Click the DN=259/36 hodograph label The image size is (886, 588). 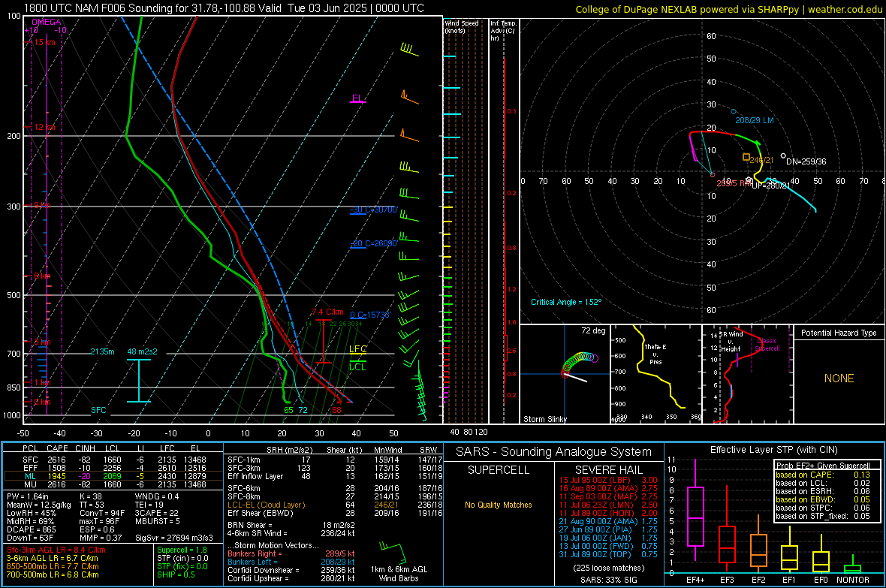(x=806, y=161)
